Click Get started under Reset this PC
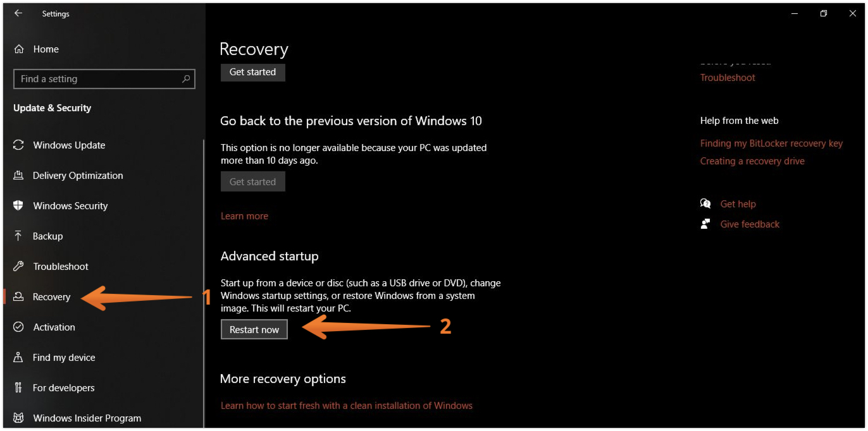Image resolution: width=868 pixels, height=431 pixels. (252, 72)
